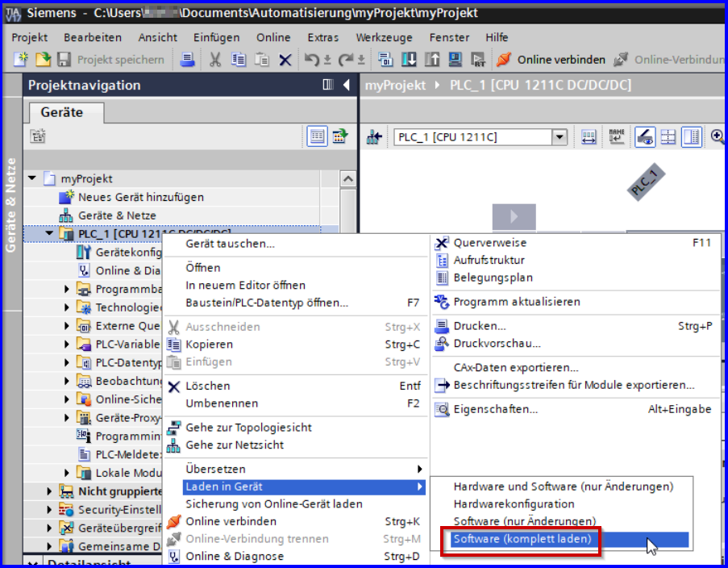This screenshot has height=568, width=728.
Task: Expand the Technologie tree node
Action: pos(66,307)
